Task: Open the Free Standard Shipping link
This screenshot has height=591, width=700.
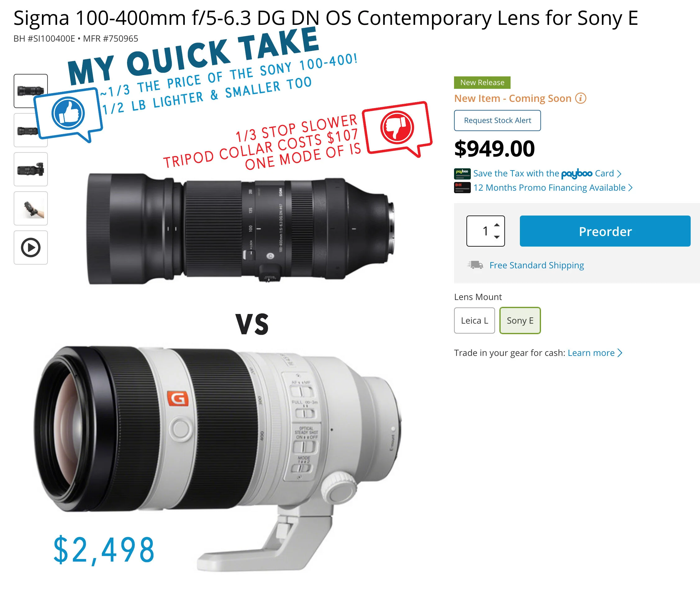Action: 536,265
